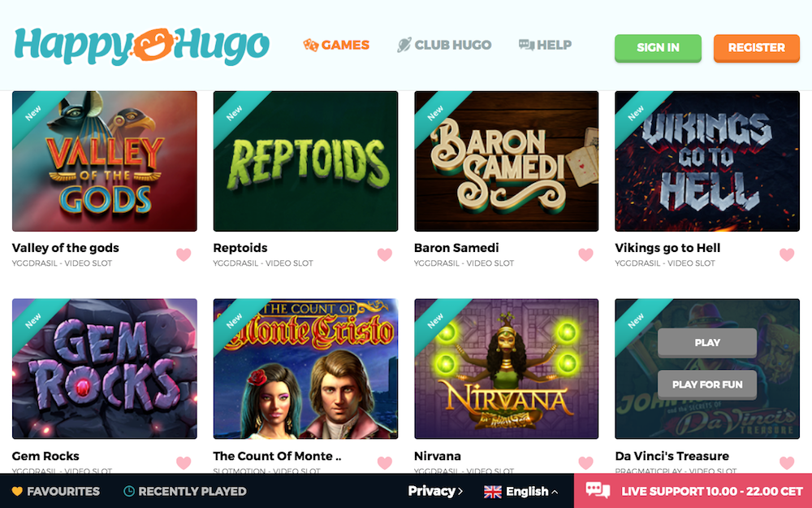Screen dimensions: 812x508
Task: Go to the Help section
Action: pos(545,45)
